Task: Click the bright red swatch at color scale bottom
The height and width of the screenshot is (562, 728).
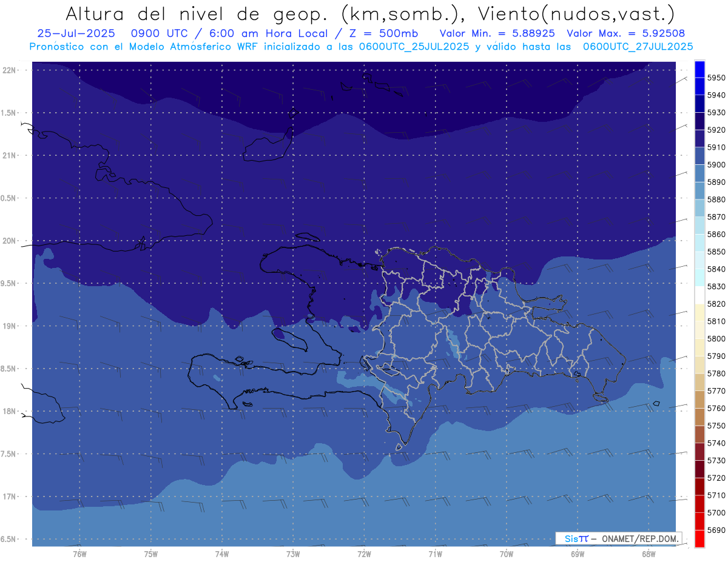Action: [x=699, y=538]
